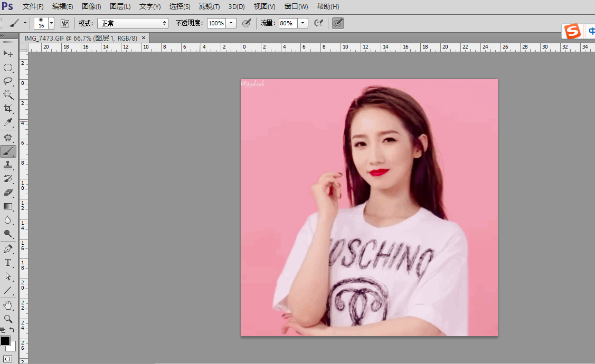Select the Hand tool
The width and height of the screenshot is (595, 364).
pos(8,305)
